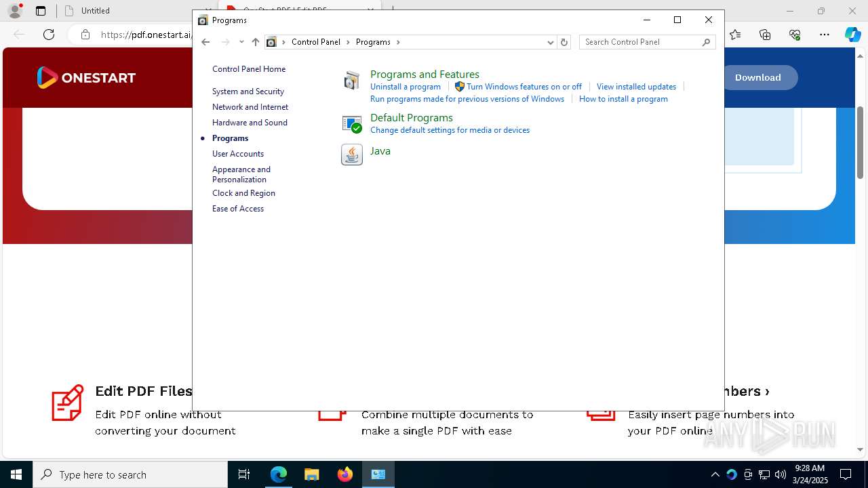Click the Control Panel forward arrow
The width and height of the screenshot is (868, 488).
coord(226,42)
